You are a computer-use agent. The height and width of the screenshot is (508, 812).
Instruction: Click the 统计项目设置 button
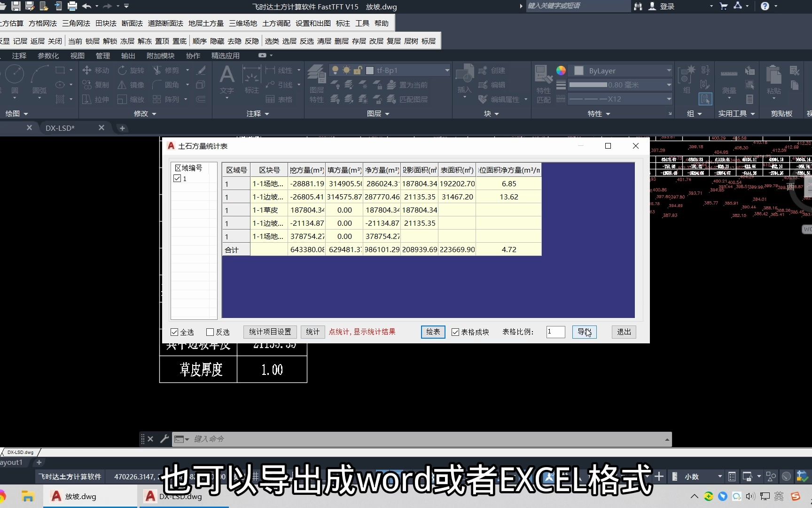click(269, 332)
